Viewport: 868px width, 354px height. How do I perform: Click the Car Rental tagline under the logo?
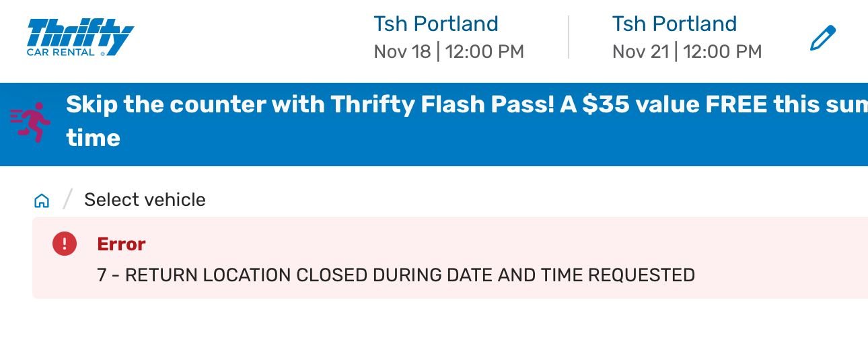[61, 52]
